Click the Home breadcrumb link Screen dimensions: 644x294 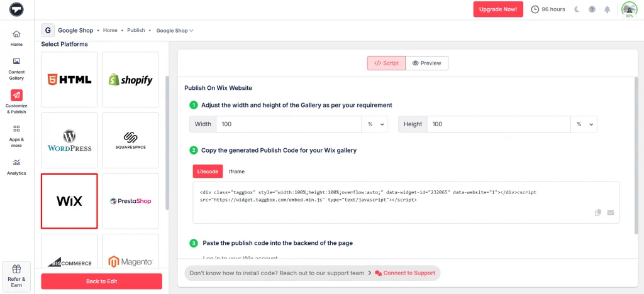click(x=110, y=30)
